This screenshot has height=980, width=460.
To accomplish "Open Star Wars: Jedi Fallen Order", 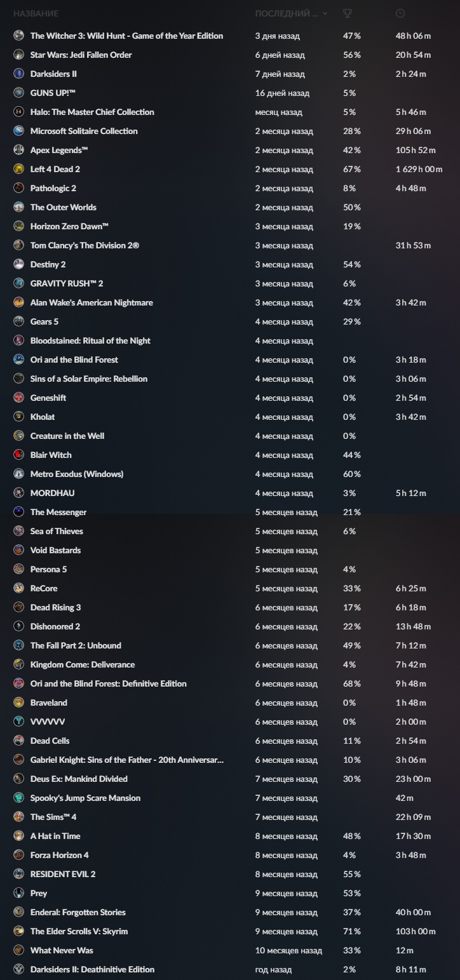I will pyautogui.click(x=81, y=55).
